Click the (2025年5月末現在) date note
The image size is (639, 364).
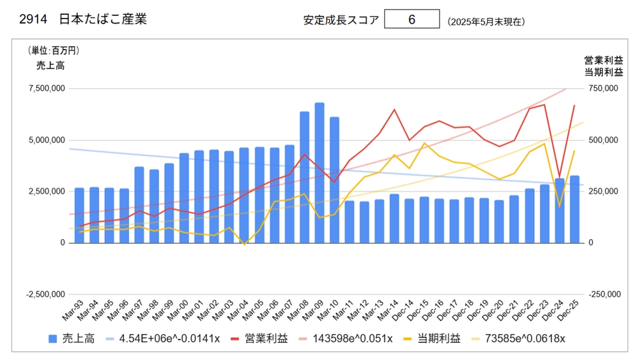(486, 22)
